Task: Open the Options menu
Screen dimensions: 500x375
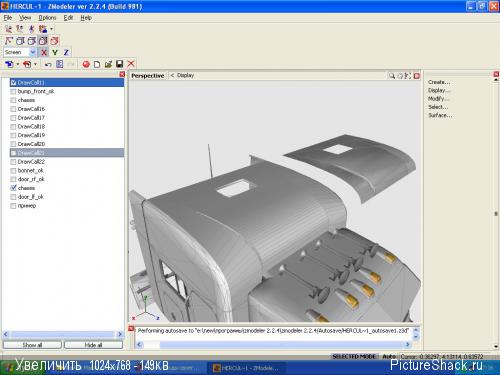Action: coord(47,18)
